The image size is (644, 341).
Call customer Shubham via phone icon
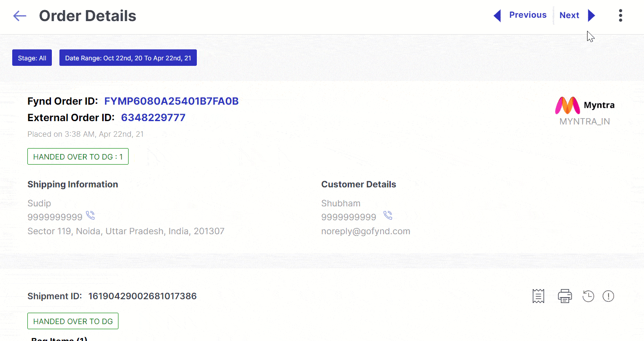pyautogui.click(x=388, y=216)
